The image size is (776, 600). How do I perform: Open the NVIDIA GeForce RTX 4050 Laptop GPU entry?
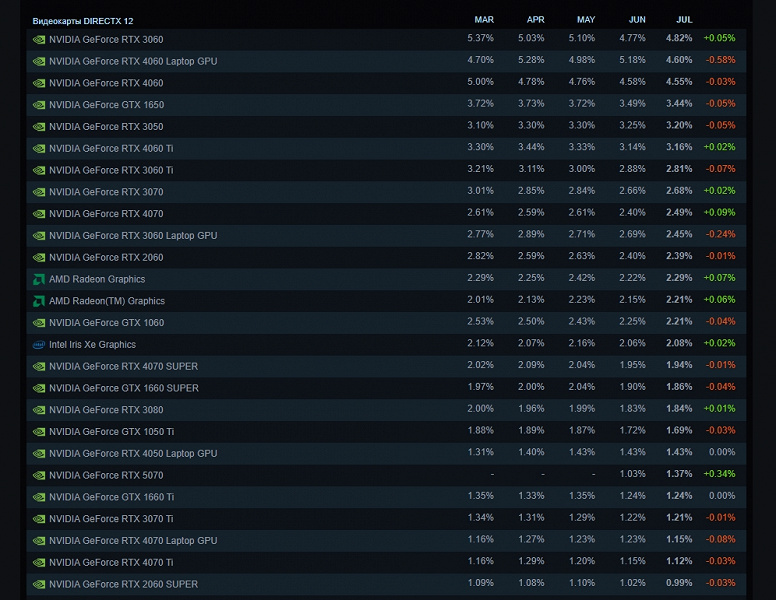(133, 453)
